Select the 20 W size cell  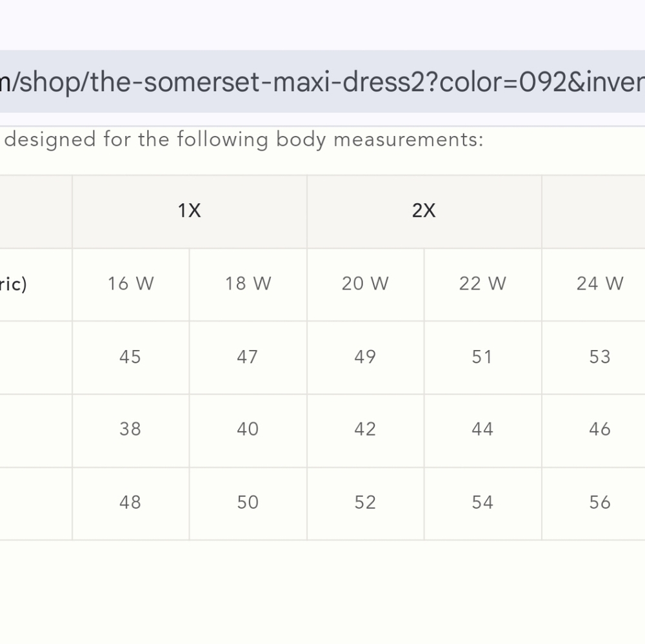click(365, 284)
